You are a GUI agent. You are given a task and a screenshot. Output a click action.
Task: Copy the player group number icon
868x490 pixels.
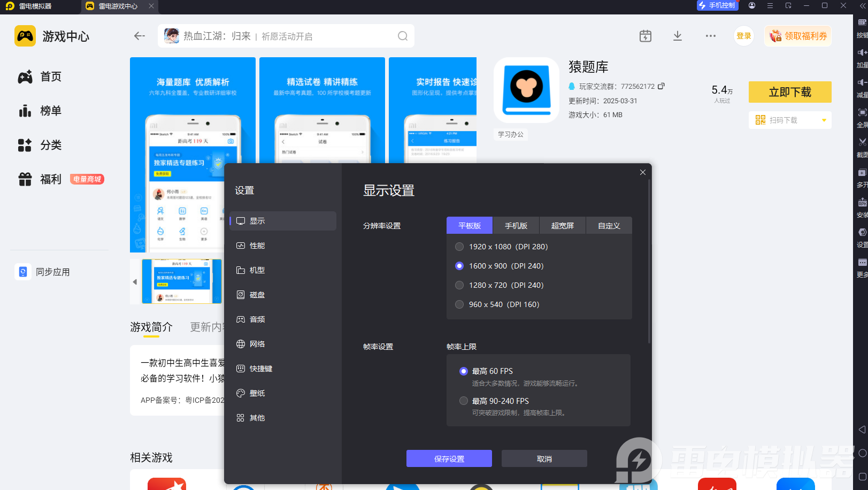(x=661, y=86)
